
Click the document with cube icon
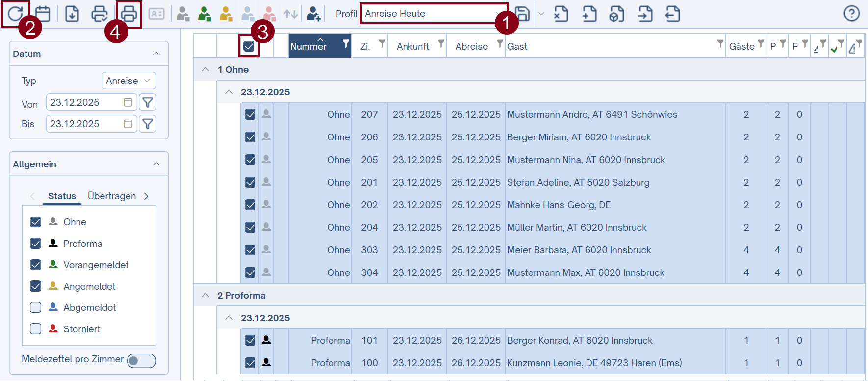pyautogui.click(x=617, y=14)
